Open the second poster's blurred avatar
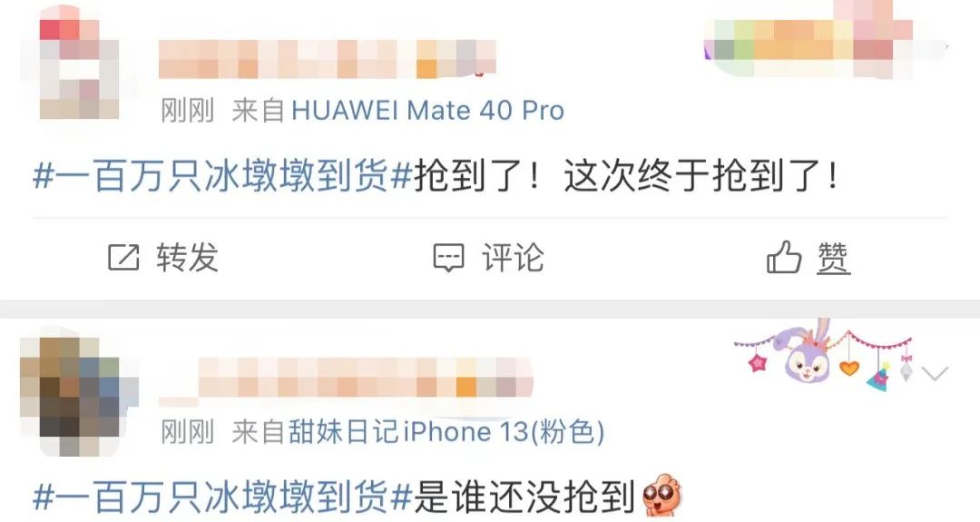The width and height of the screenshot is (980, 522). [x=76, y=395]
